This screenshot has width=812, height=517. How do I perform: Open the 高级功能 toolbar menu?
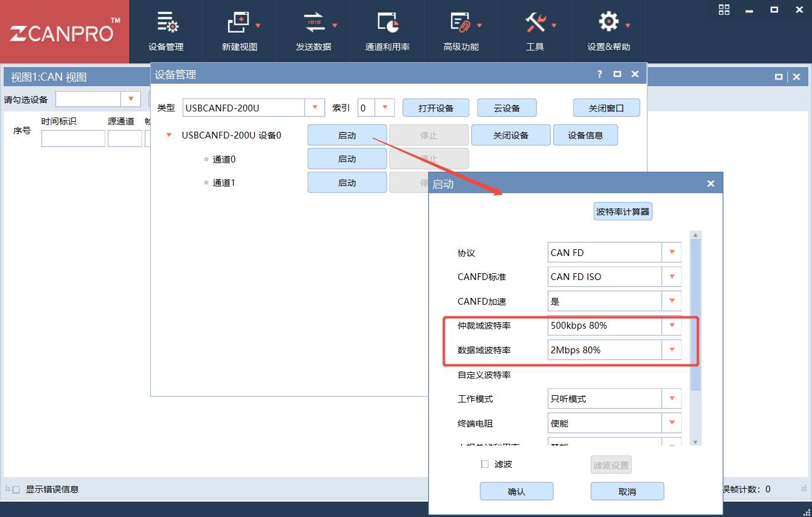(461, 31)
